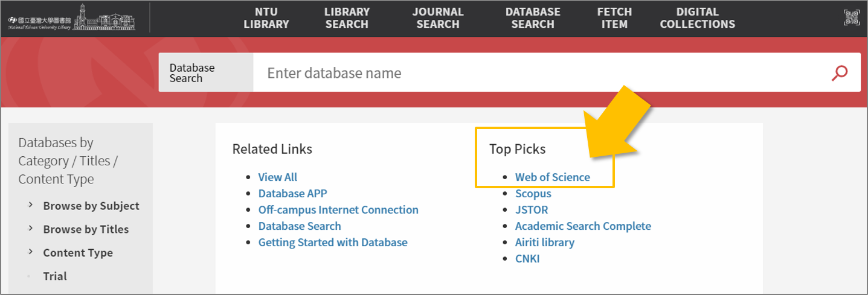Open Academic Search Complete link
868x295 pixels.
(x=583, y=226)
